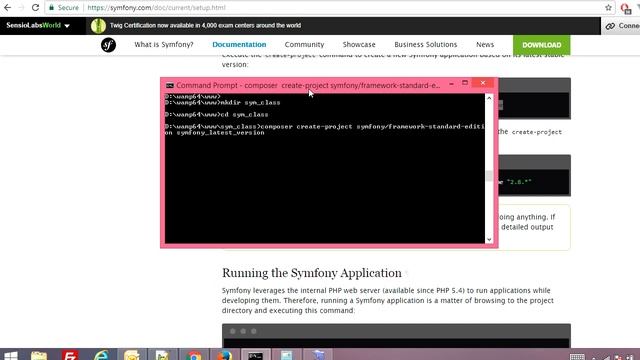Open the Windows Start button
Viewport: 640px width, 360px height.
(11, 356)
